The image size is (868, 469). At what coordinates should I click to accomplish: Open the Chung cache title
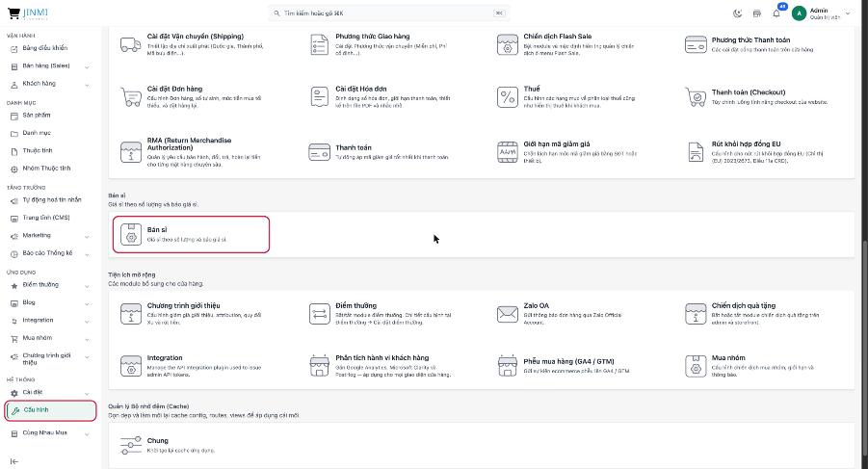click(157, 441)
